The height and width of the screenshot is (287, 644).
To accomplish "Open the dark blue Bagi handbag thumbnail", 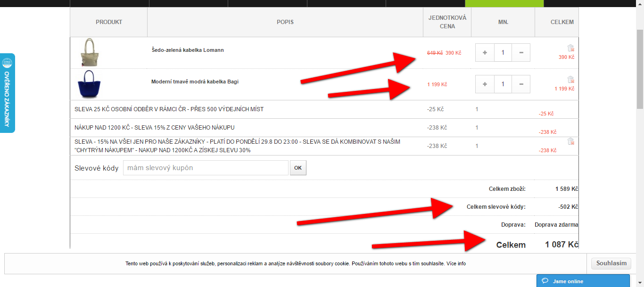I will [90, 84].
